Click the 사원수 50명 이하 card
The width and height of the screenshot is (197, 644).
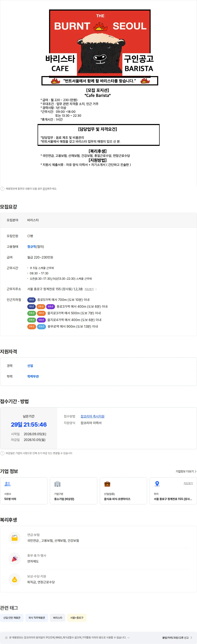point(24,491)
